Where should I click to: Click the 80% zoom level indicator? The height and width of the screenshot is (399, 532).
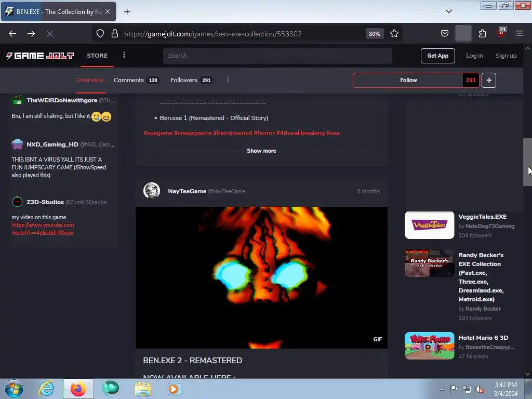(375, 34)
